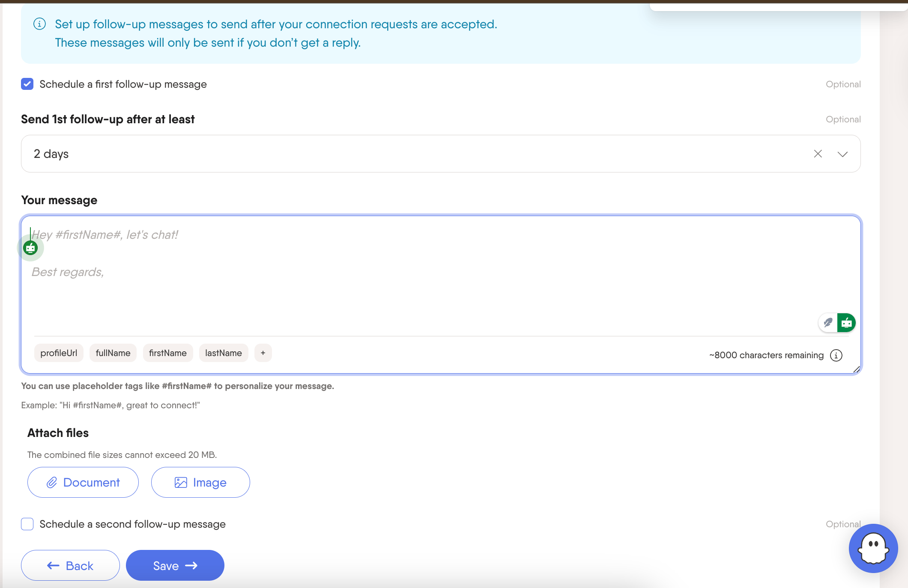Click the info icon in the blue banner
This screenshot has height=588, width=908.
point(39,24)
